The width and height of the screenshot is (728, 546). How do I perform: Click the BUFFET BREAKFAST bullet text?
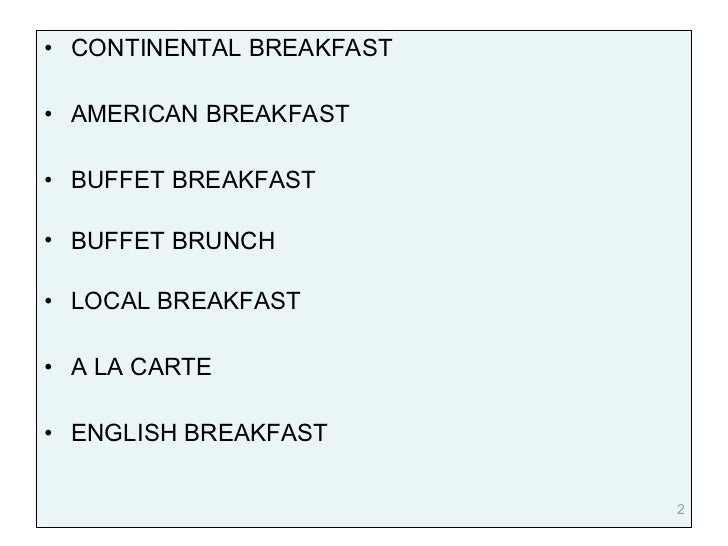[x=193, y=181]
